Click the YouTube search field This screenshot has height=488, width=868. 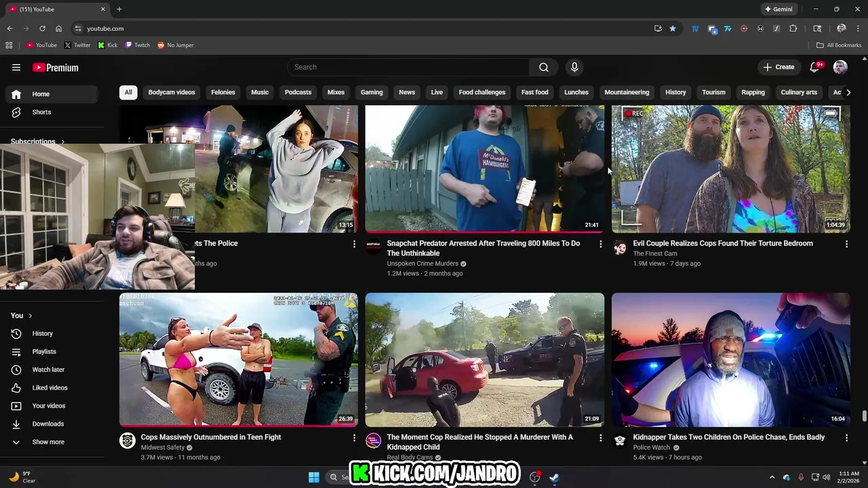click(x=408, y=67)
